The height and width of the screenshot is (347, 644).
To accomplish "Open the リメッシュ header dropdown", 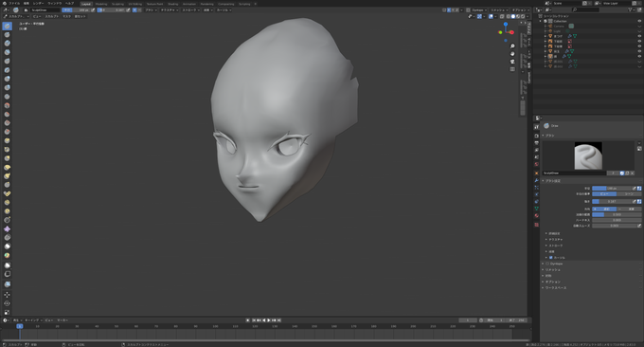I will point(499,9).
